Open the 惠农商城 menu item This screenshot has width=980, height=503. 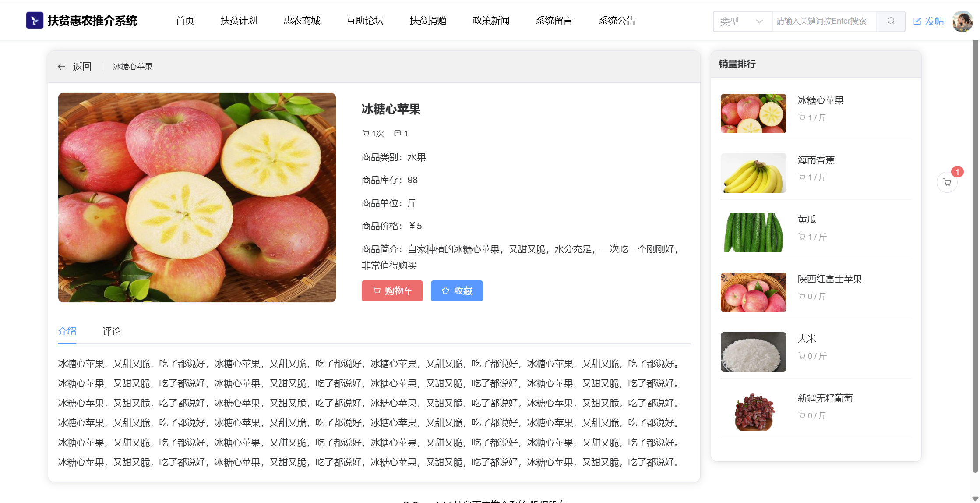pyautogui.click(x=302, y=21)
